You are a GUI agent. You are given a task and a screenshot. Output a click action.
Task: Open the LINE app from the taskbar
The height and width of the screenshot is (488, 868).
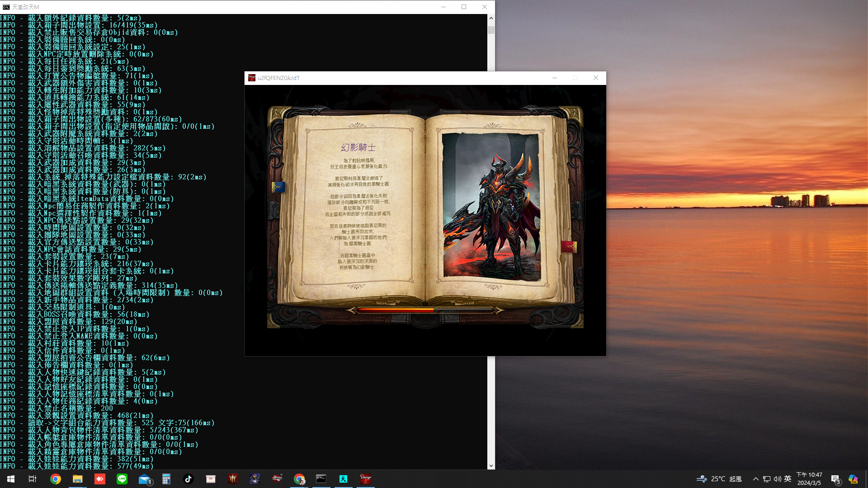pyautogui.click(x=122, y=479)
